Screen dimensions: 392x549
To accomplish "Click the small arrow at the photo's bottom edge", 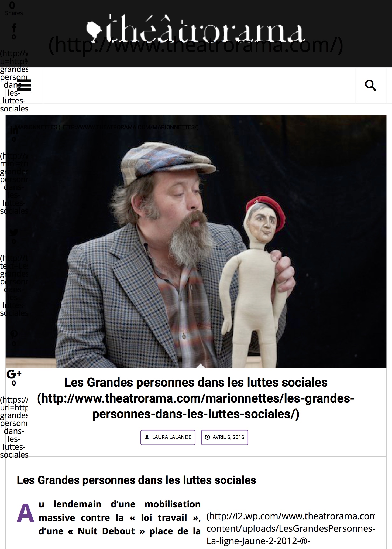I will coord(200,366).
